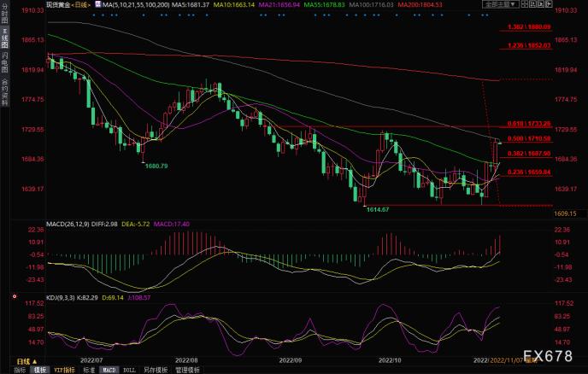Image resolution: width=588 pixels, height=374 pixels.
Task: Click 另存模板 to save template
Action: [155, 370]
